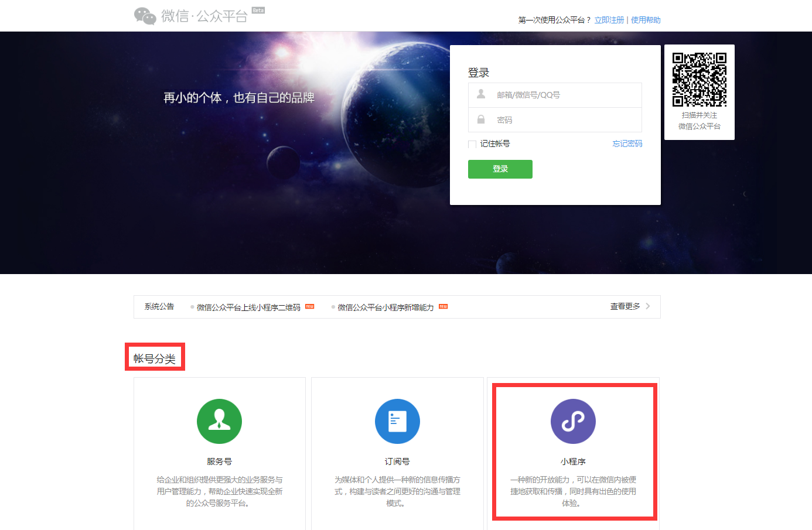The height and width of the screenshot is (530, 812).
Task: Click the green 登录 button
Action: pyautogui.click(x=500, y=169)
